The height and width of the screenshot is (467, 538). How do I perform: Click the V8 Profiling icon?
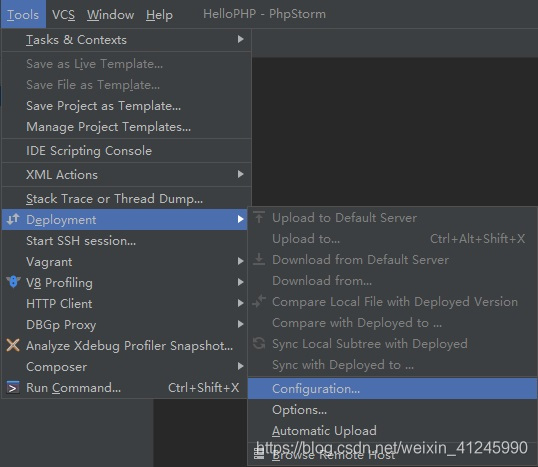pos(13,282)
